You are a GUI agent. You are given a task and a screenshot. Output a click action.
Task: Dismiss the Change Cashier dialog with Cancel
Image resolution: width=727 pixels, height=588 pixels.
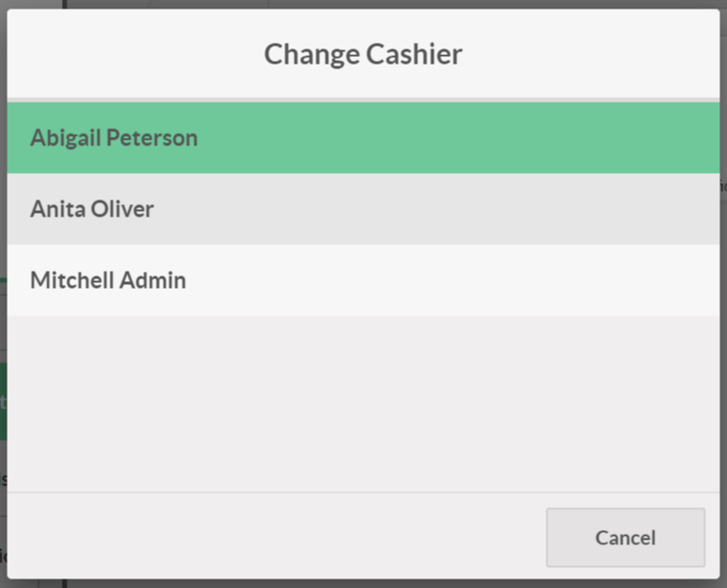(x=625, y=538)
